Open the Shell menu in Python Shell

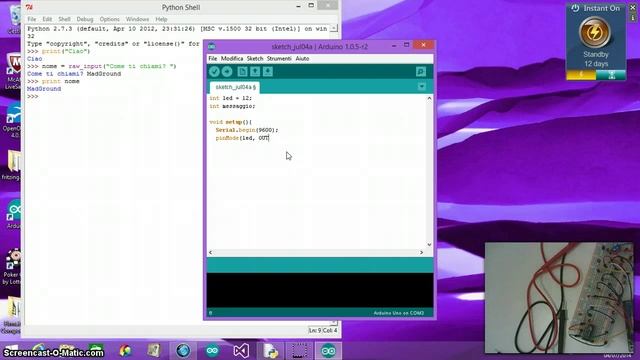pyautogui.click(x=64, y=19)
